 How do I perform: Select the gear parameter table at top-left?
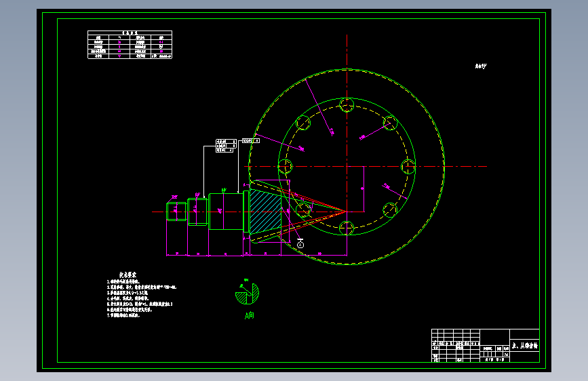point(130,45)
